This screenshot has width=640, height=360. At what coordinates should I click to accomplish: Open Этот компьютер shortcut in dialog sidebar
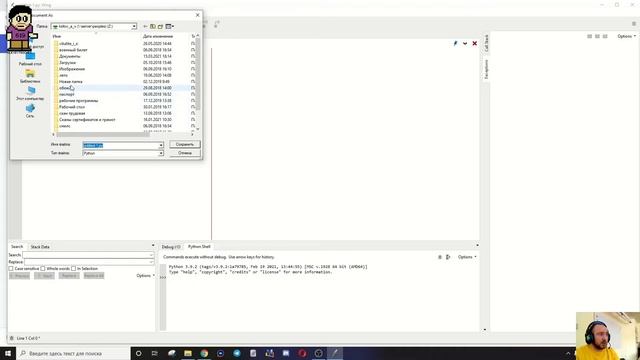[30, 93]
